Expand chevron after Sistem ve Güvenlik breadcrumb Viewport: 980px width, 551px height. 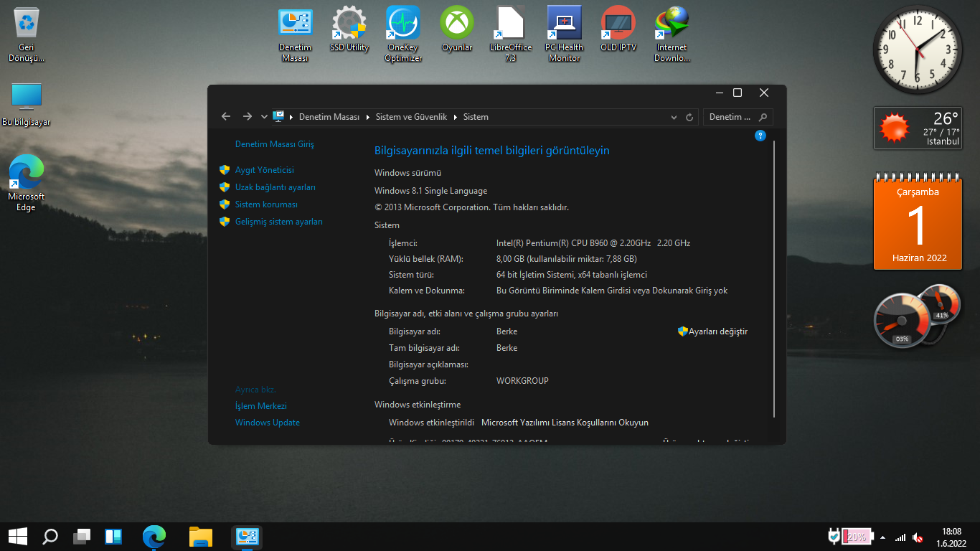[456, 117]
